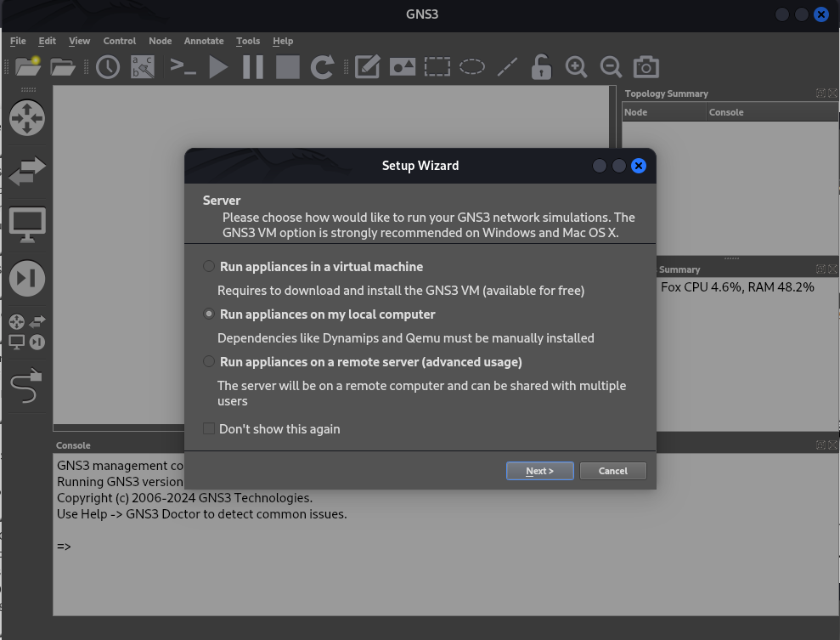The height and width of the screenshot is (640, 840).
Task: Browse routers in the device sidebar
Action: coord(27,118)
